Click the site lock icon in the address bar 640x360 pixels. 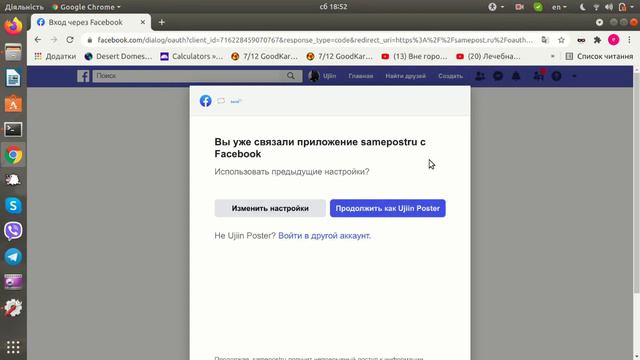(x=89, y=40)
